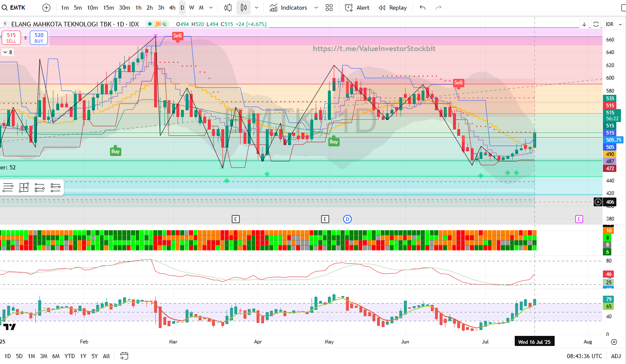Click the plus icon beside price 406
The height and width of the screenshot is (364, 626).
click(598, 202)
